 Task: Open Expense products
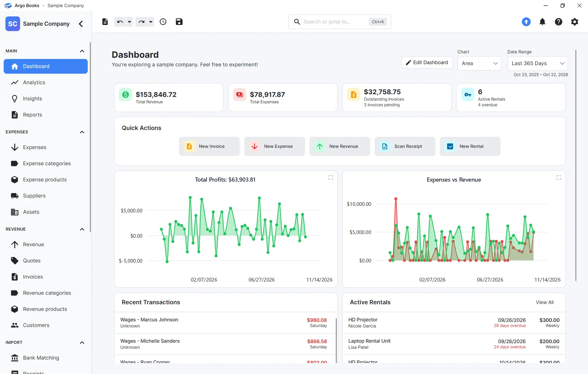click(x=46, y=180)
